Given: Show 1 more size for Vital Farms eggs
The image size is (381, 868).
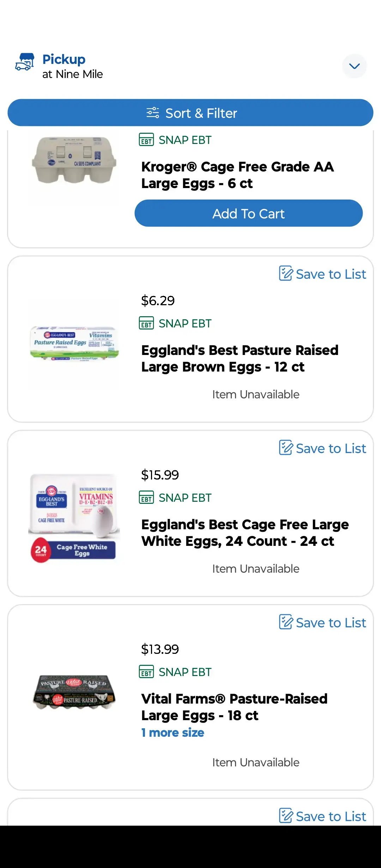Looking at the screenshot, I should (173, 733).
